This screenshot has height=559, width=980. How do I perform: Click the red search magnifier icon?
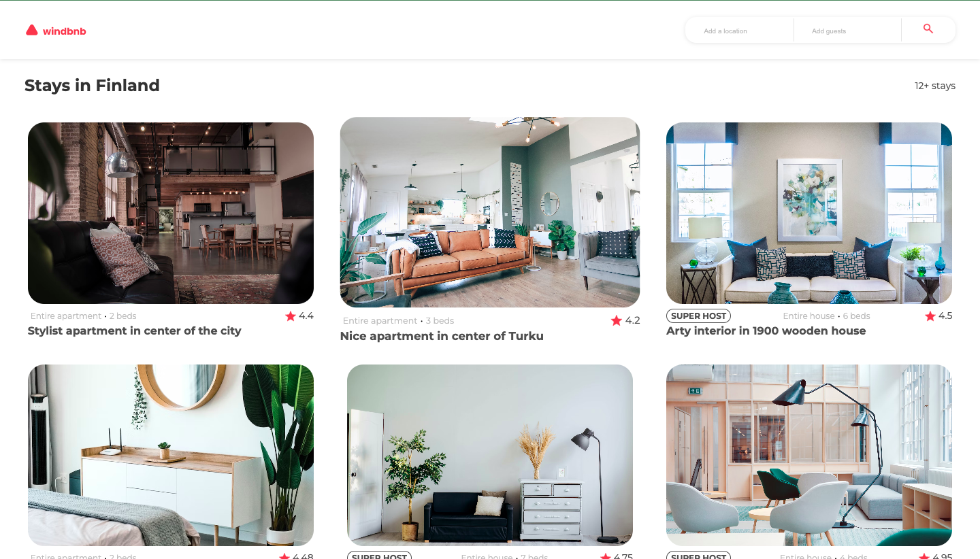(928, 29)
